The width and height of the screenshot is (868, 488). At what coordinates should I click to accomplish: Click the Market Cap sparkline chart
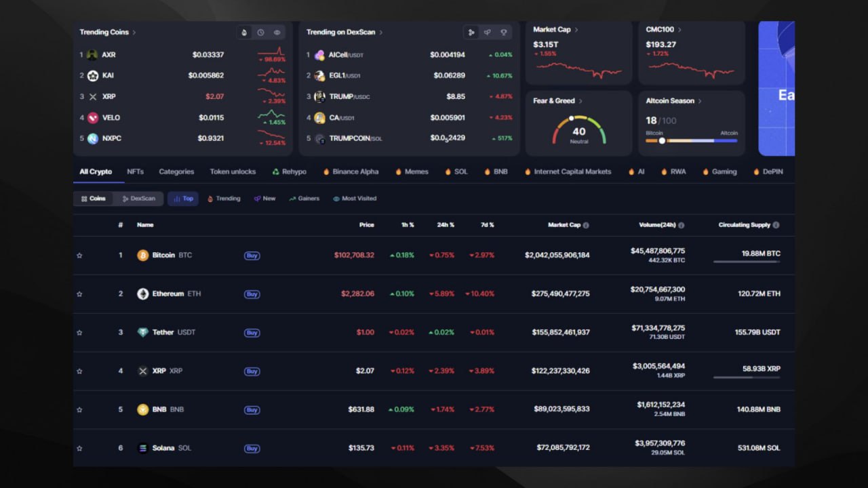tap(578, 70)
